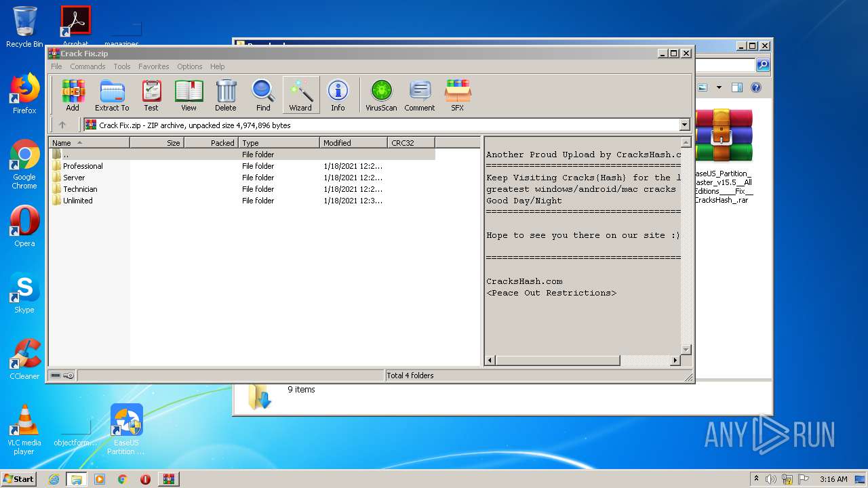868x488 pixels.
Task: Show archive Info
Action: coord(338,95)
